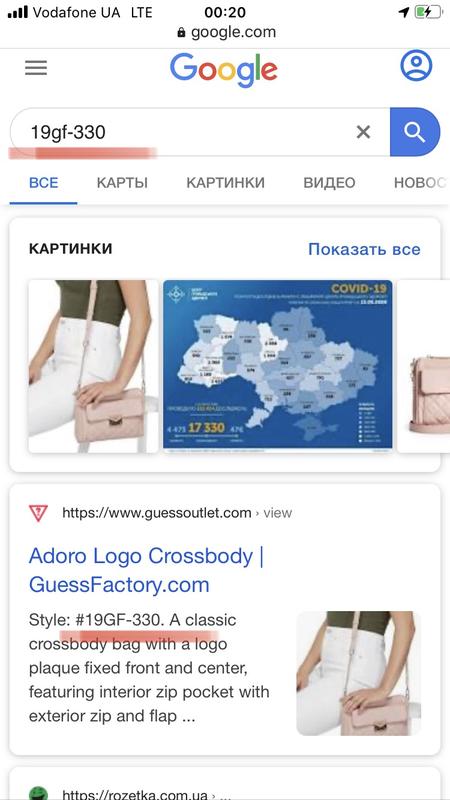Tap the blue magnifier search button
450x800 pixels.
(415, 132)
